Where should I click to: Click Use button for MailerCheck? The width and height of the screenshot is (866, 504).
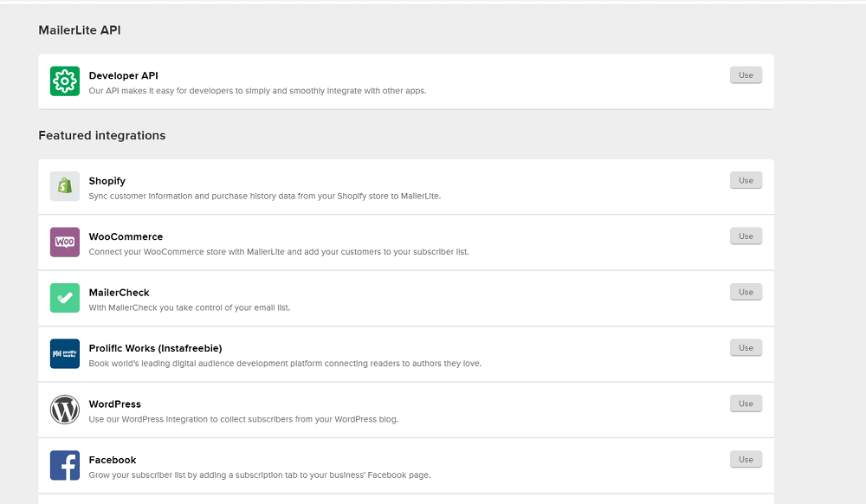[746, 292]
